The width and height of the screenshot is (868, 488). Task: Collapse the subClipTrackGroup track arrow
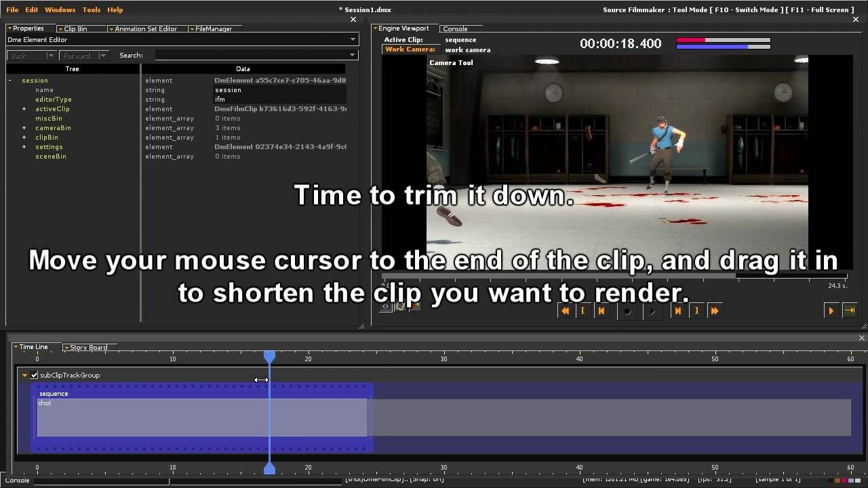pos(24,375)
